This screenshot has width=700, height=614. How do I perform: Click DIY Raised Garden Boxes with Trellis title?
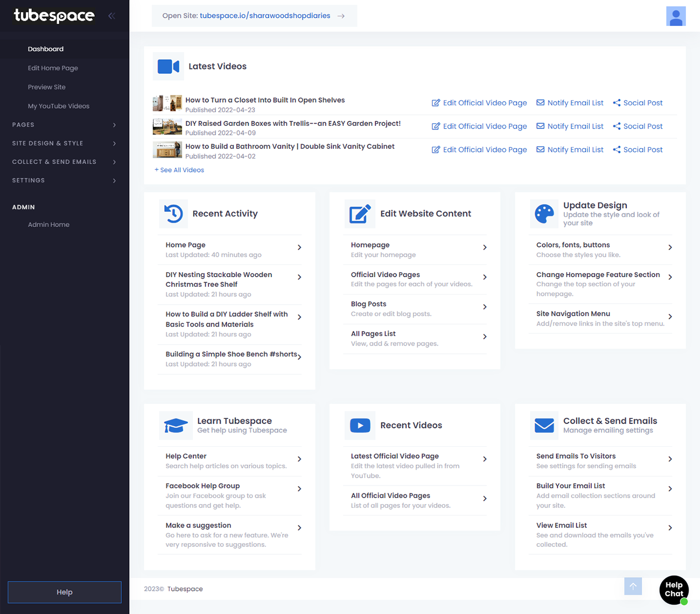(293, 124)
